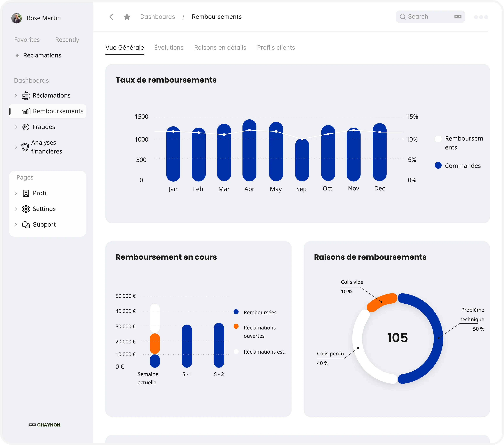The image size is (504, 445).
Task: Open the Raisons en détails tab
Action: (220, 48)
